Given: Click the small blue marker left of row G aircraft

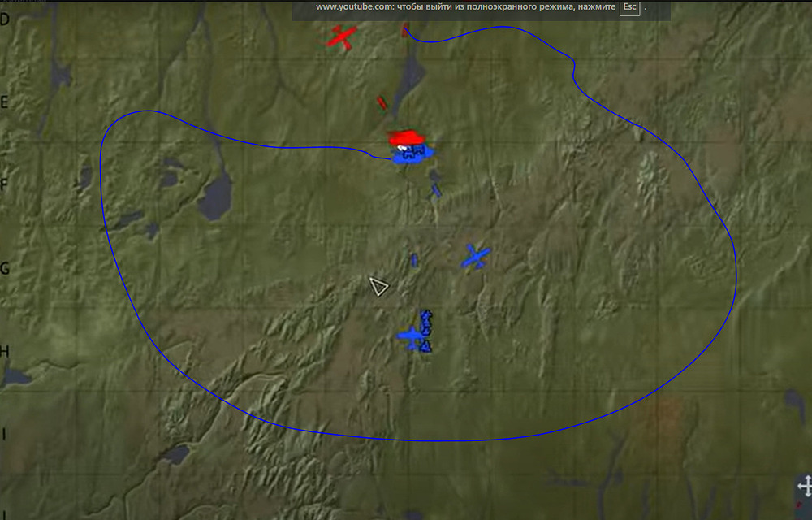Looking at the screenshot, I should click(414, 260).
